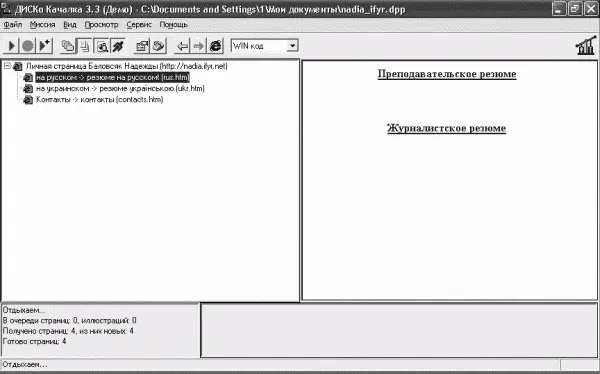Click the stacked pages toolbar icon
Viewport: 600px width, 374px height.
68,46
